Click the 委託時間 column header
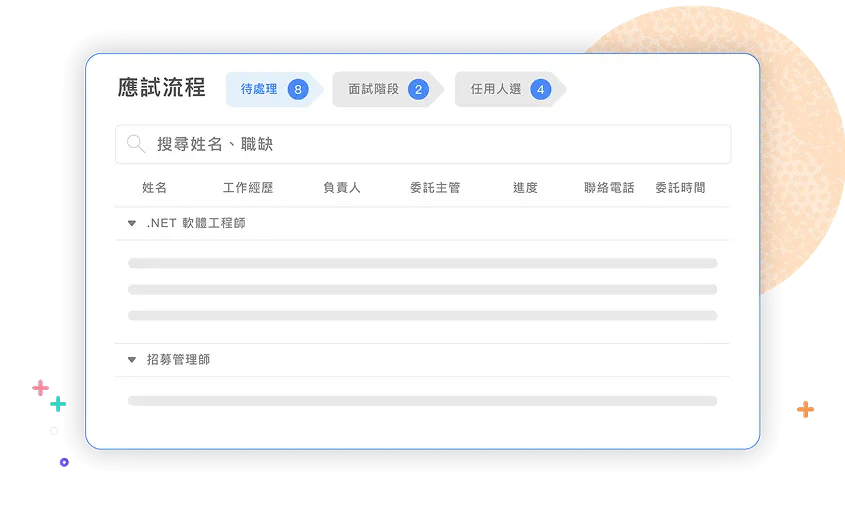 coord(680,187)
